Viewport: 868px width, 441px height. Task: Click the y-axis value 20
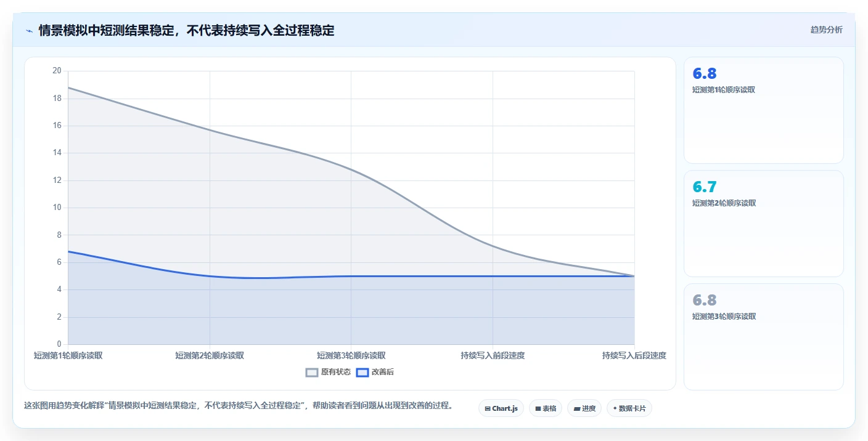click(57, 71)
